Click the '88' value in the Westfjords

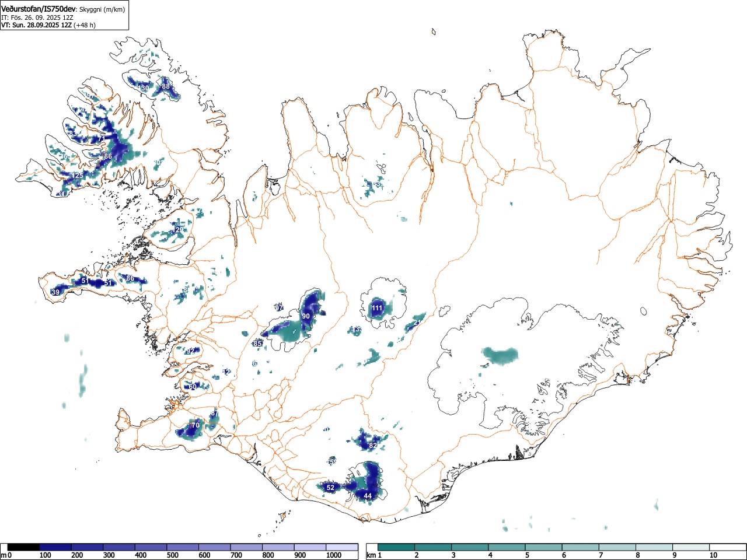(166, 86)
